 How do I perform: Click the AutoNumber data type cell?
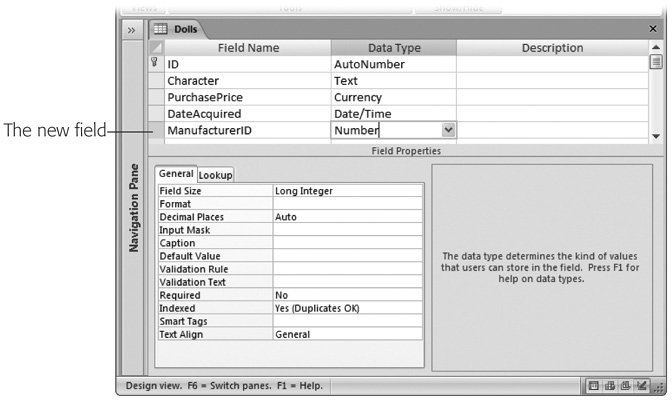pos(394,64)
